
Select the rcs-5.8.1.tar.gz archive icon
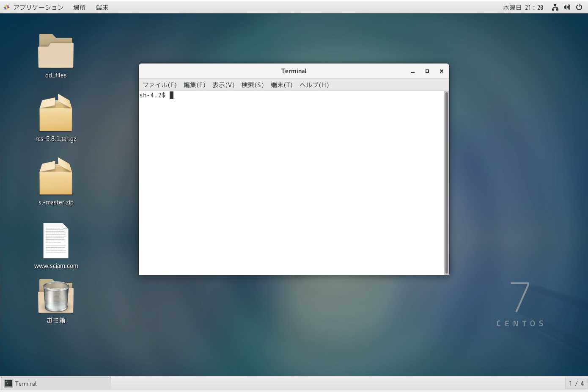tap(56, 113)
